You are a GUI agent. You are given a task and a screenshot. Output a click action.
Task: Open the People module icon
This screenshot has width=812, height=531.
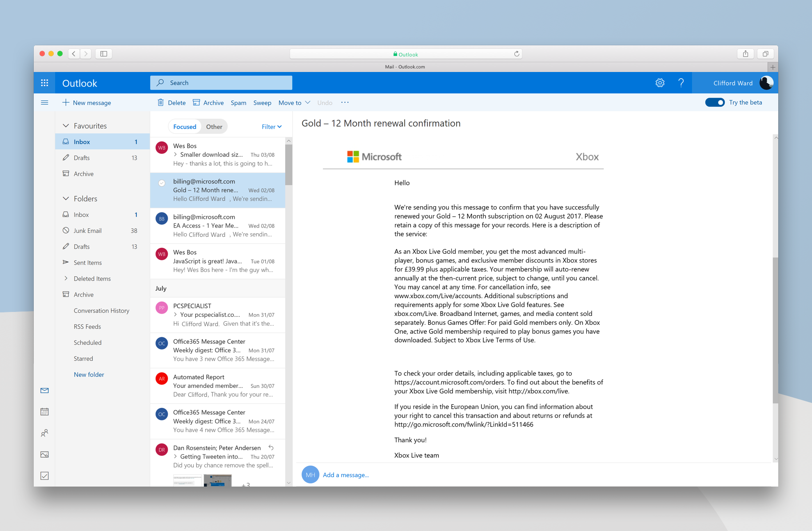pyautogui.click(x=44, y=433)
